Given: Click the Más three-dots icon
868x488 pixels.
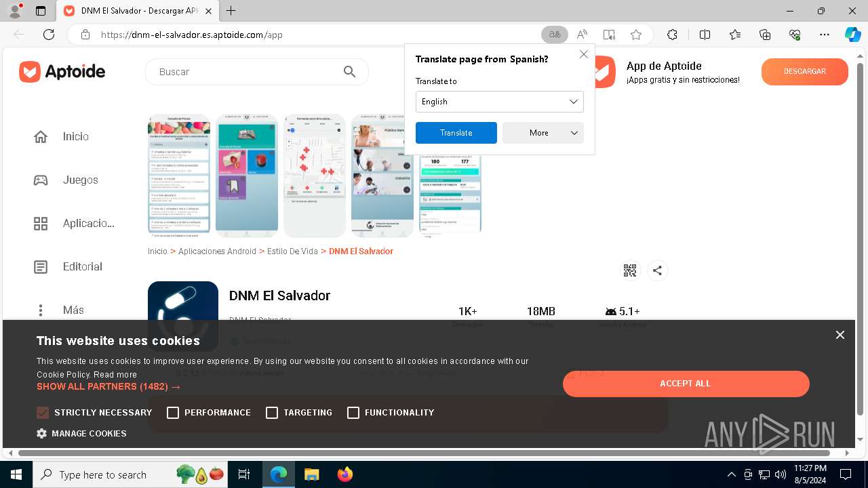Looking at the screenshot, I should click(x=41, y=310).
